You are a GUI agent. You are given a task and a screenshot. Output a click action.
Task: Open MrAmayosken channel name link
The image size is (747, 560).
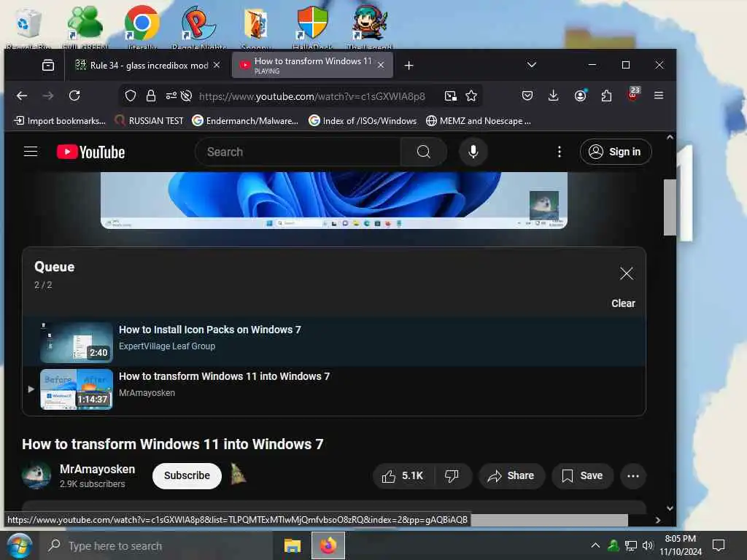pos(97,469)
